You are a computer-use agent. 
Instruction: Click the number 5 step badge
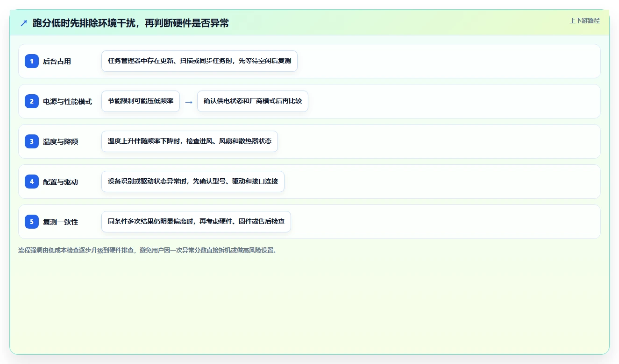32,222
